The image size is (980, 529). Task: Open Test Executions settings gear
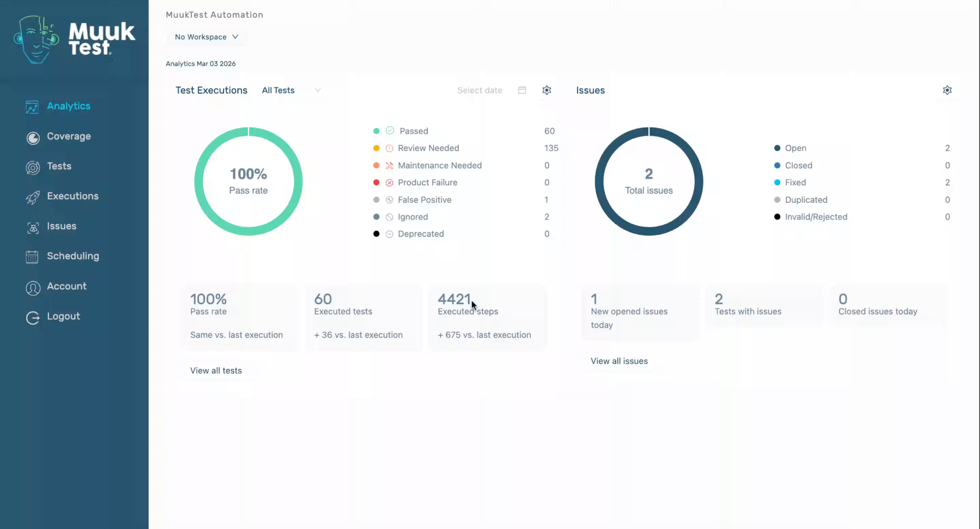[547, 90]
